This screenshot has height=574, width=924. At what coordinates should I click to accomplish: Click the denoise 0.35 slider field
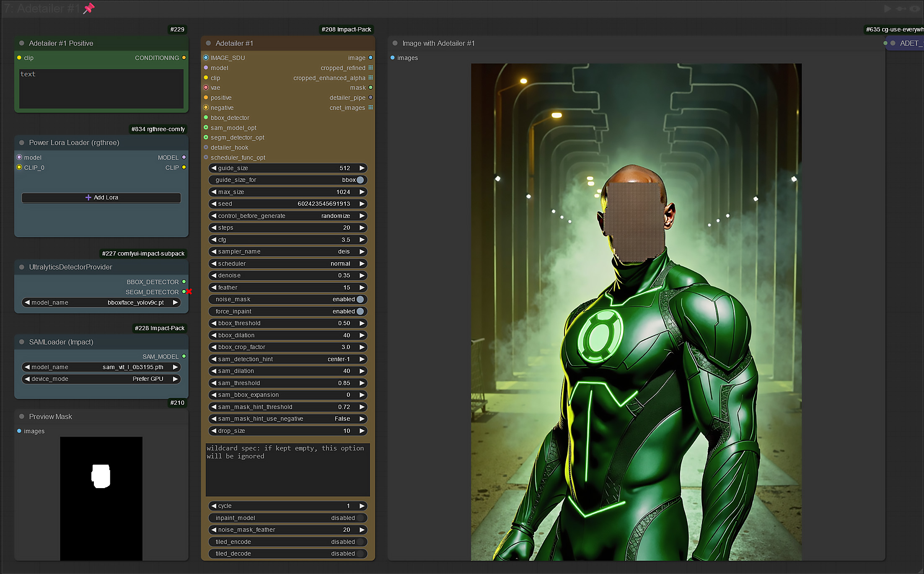288,276
